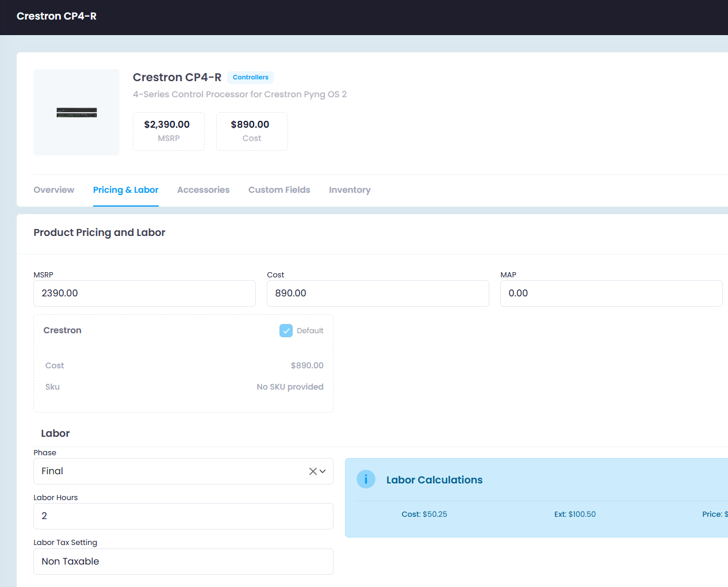Click the Labor Calculations info icon

pos(366,479)
